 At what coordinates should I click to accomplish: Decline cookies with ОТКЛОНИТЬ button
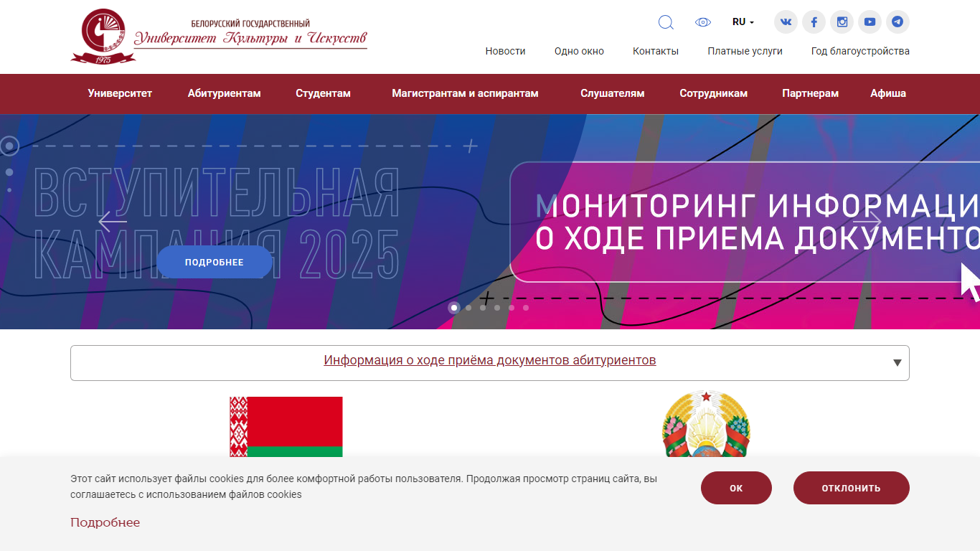pos(851,488)
